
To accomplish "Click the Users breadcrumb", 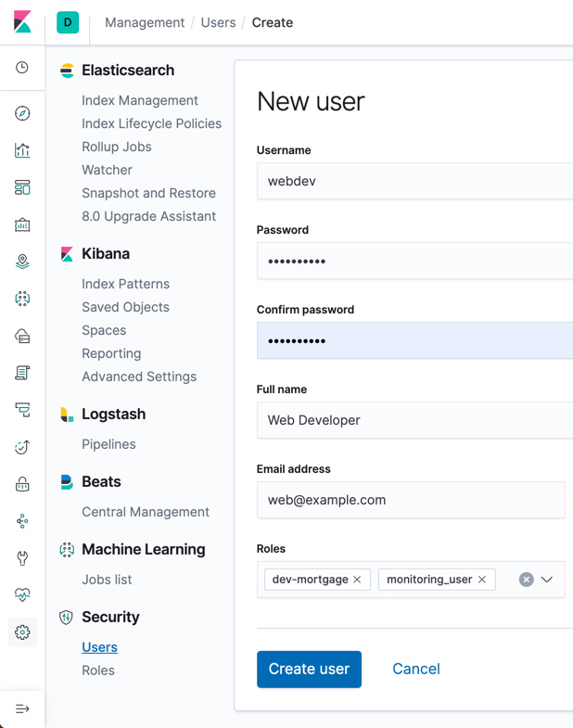I will [218, 22].
